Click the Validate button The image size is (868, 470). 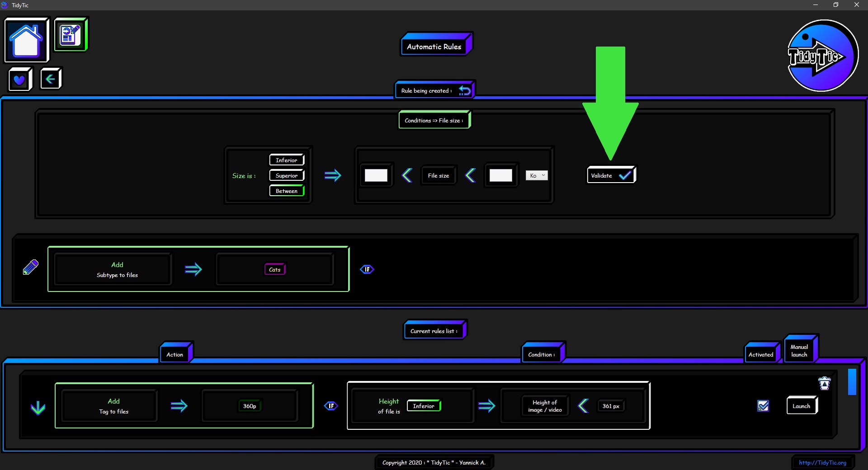pyautogui.click(x=611, y=175)
